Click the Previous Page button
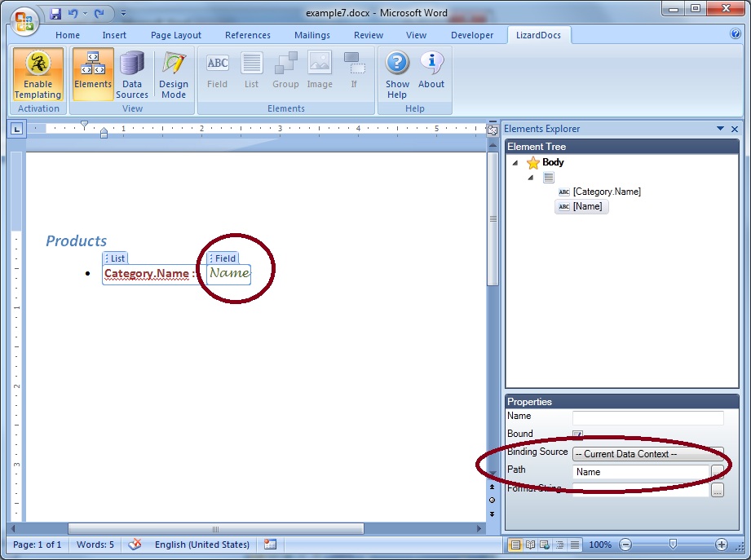The width and height of the screenshot is (751, 560). (x=492, y=487)
